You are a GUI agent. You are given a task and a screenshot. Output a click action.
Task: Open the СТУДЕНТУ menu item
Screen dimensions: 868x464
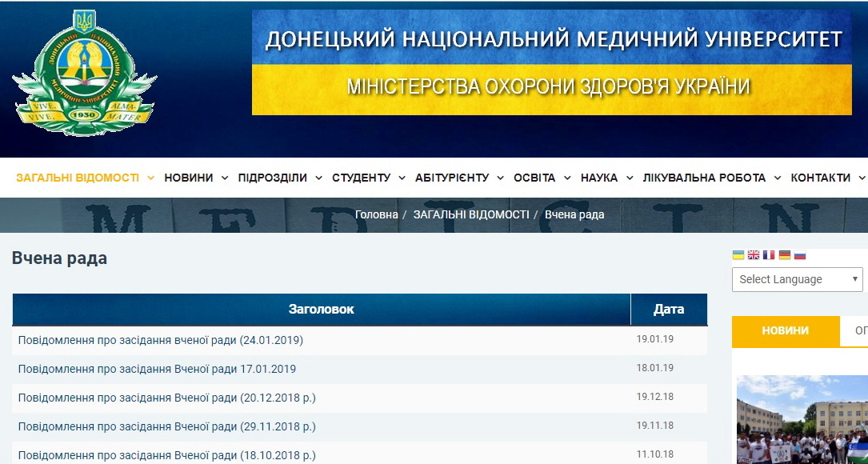(x=362, y=178)
